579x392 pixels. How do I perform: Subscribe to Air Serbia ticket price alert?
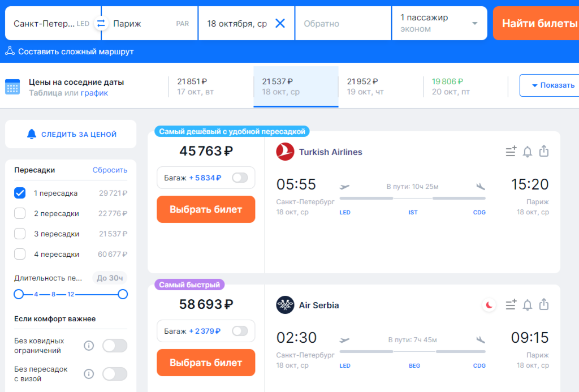point(528,305)
